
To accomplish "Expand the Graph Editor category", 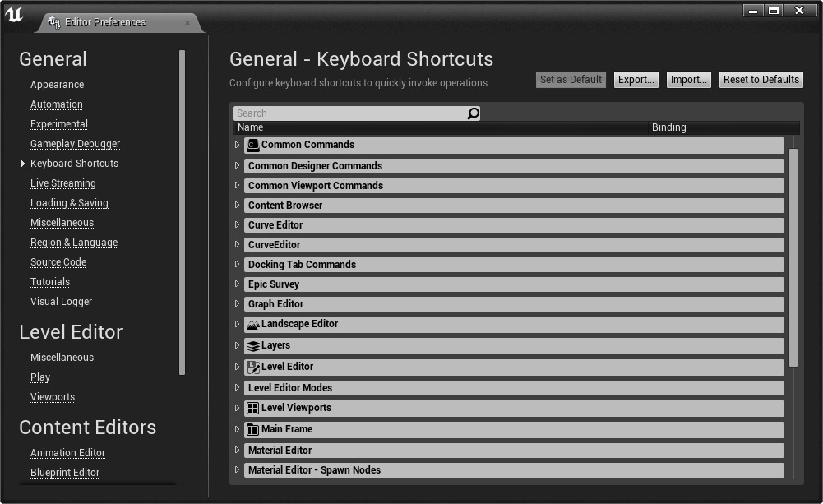I will 238,304.
